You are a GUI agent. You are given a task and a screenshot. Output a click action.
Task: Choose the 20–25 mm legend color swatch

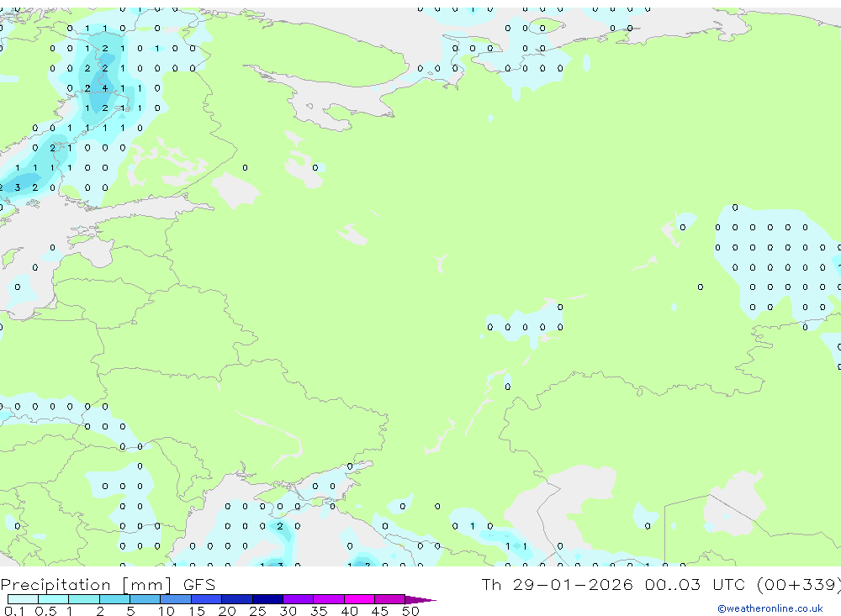(x=237, y=599)
